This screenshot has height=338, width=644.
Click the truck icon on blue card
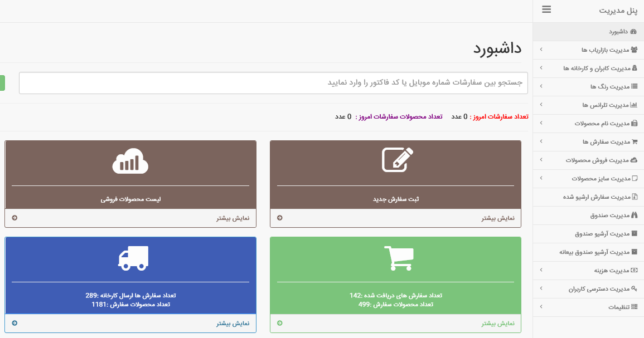[x=133, y=258]
